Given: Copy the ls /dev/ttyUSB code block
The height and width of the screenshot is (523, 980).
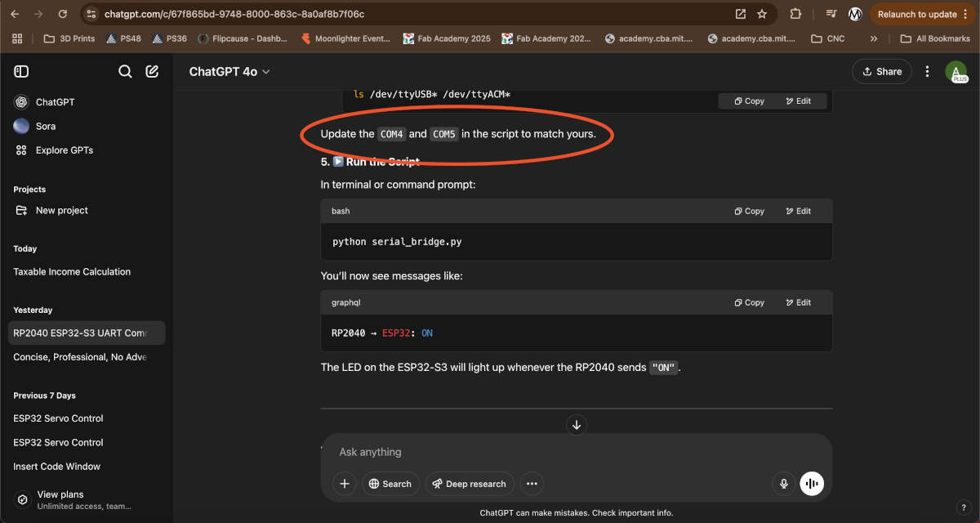Looking at the screenshot, I should pos(749,101).
